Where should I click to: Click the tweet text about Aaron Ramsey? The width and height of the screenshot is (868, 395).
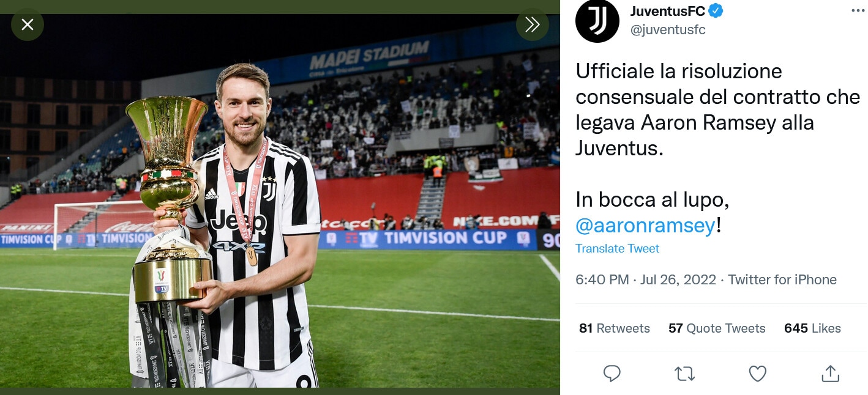(717, 109)
